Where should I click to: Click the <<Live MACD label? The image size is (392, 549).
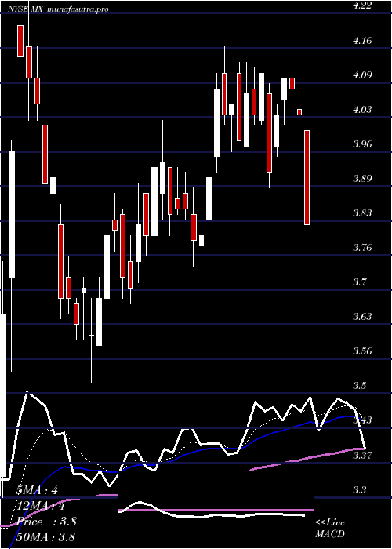[x=330, y=528]
